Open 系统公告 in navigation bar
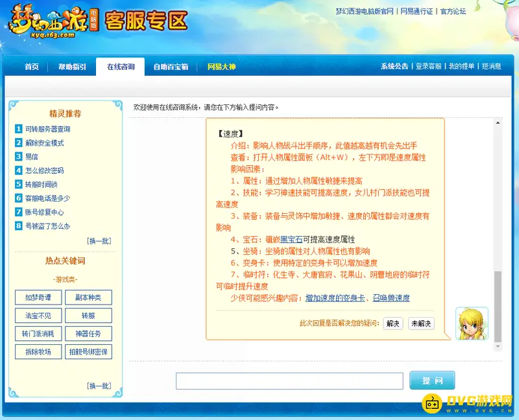Image resolution: width=519 pixels, height=420 pixels. [x=394, y=66]
